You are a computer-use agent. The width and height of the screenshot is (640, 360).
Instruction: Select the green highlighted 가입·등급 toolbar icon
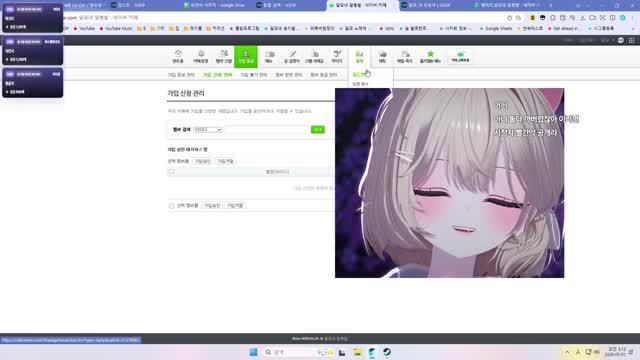click(246, 56)
